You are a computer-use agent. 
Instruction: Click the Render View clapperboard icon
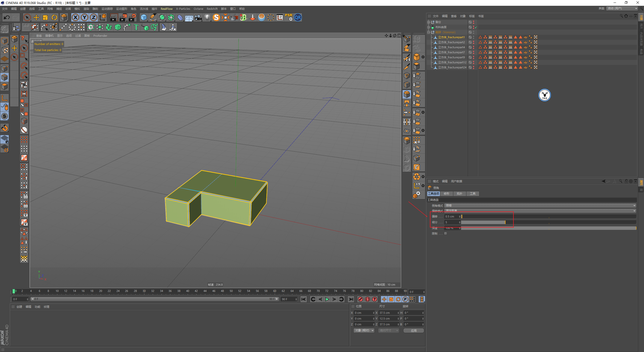pos(113,17)
